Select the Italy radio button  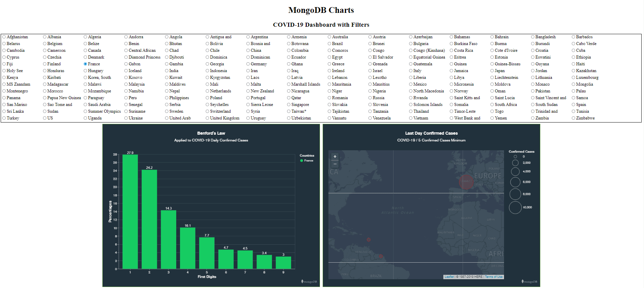point(411,71)
